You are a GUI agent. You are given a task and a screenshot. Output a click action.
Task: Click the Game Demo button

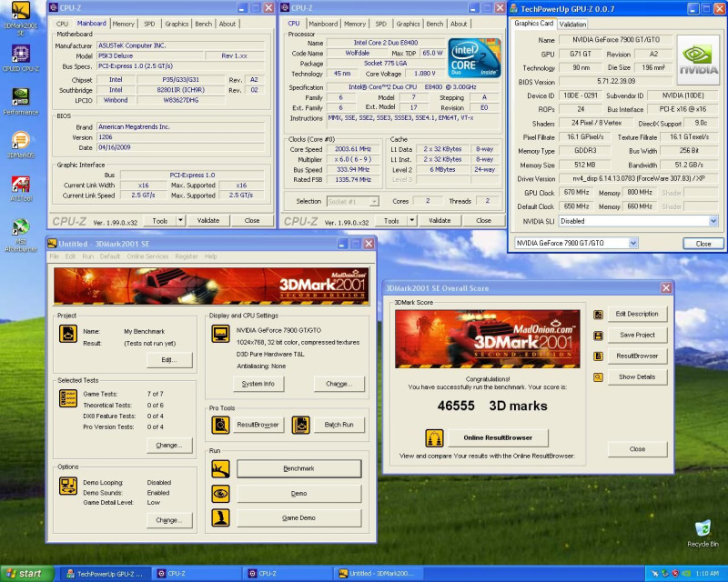(298, 517)
